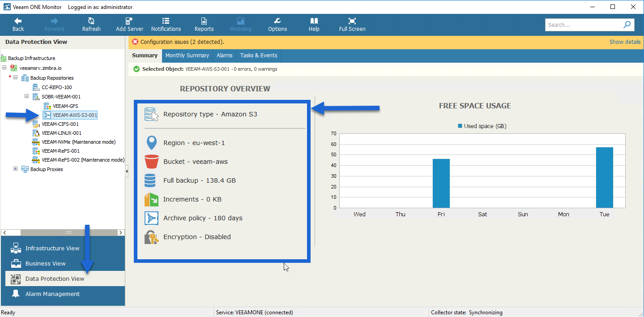Click into the Search input field
Image resolution: width=644 pixels, height=317 pixels.
583,25
